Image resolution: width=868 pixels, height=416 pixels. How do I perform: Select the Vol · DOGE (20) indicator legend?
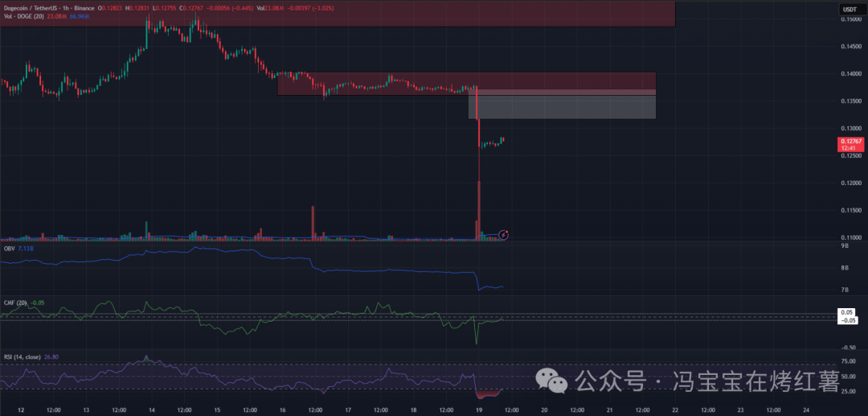tap(22, 16)
